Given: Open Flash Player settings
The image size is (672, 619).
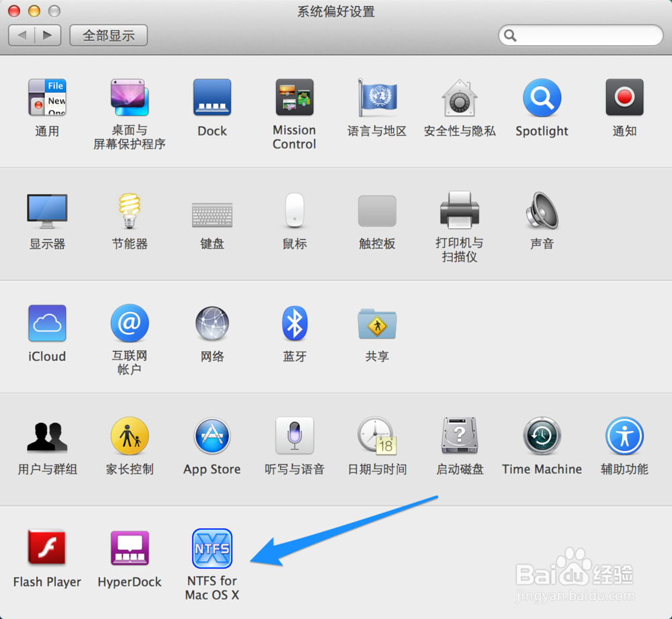Looking at the screenshot, I should tap(46, 549).
